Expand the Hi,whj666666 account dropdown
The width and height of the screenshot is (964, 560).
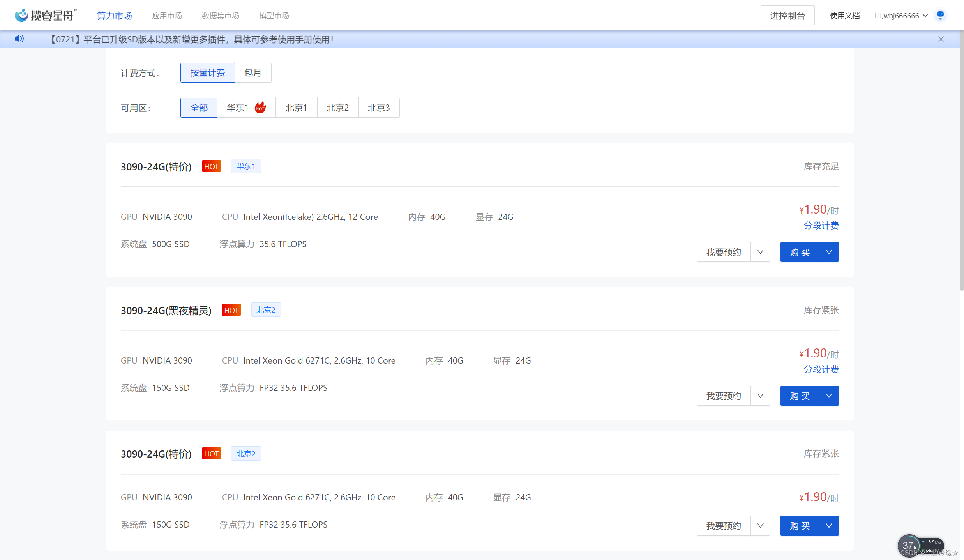pyautogui.click(x=900, y=16)
